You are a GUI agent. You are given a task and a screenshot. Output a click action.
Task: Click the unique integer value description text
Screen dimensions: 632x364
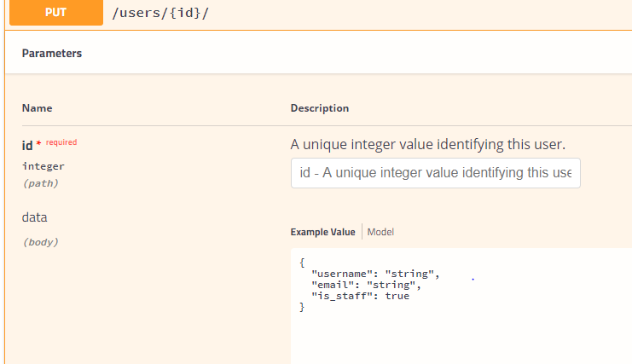point(427,144)
